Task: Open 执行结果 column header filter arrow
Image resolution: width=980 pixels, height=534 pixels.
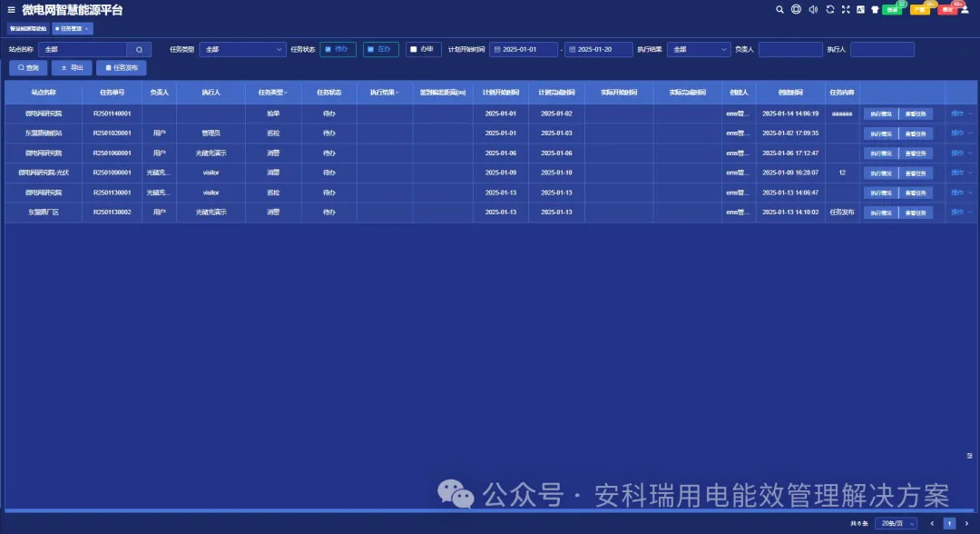Action: 397,93
